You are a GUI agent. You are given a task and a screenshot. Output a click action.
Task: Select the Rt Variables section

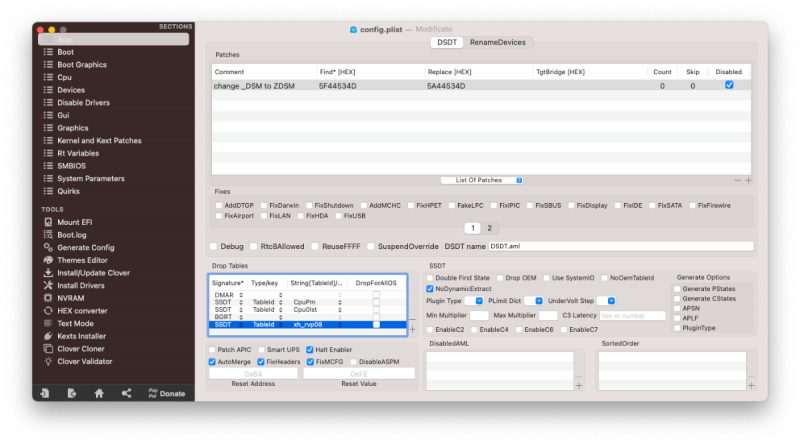pos(78,153)
